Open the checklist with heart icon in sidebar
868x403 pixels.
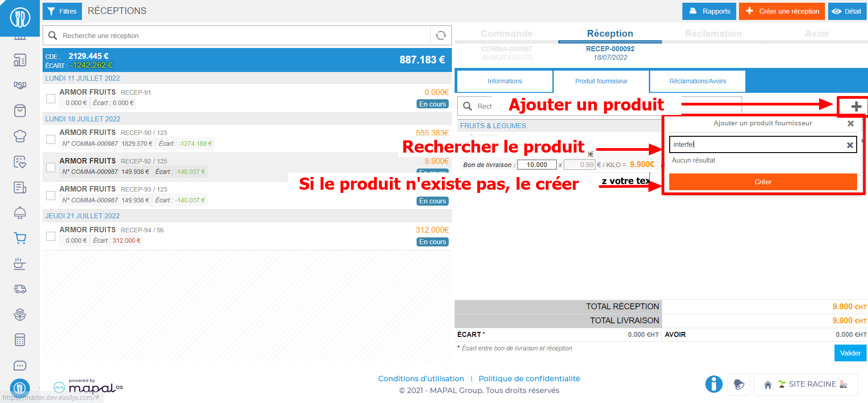20,162
